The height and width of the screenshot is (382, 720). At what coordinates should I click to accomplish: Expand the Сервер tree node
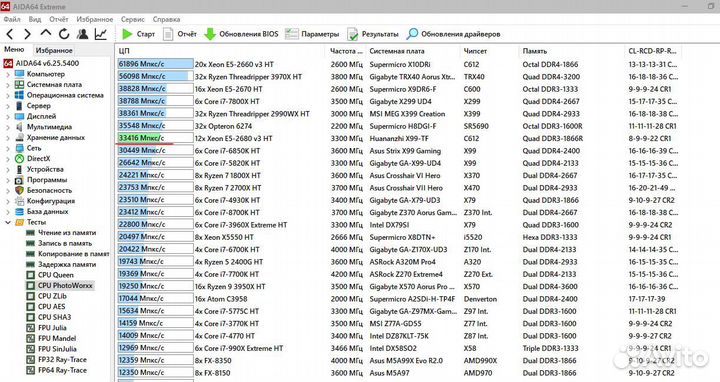(8, 106)
